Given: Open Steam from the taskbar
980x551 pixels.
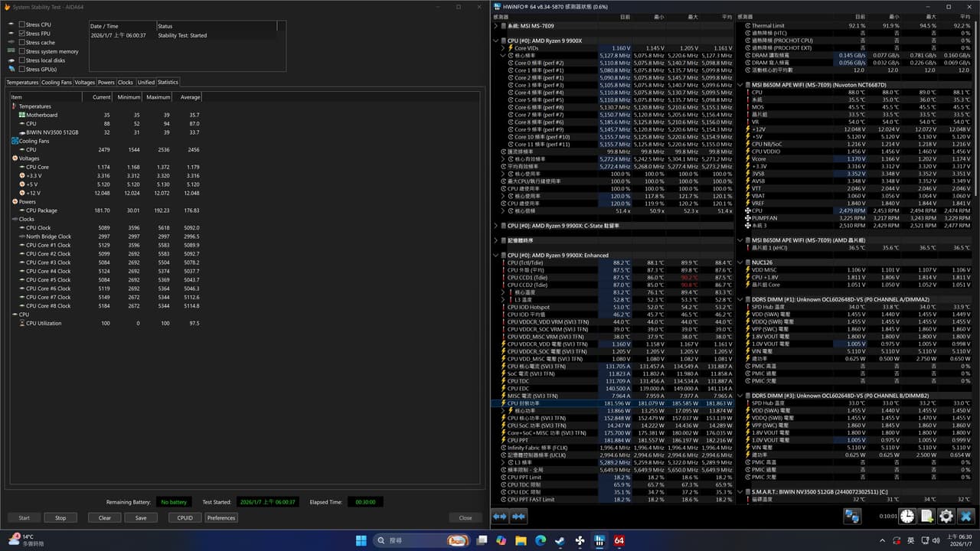Looking at the screenshot, I should [x=560, y=540].
